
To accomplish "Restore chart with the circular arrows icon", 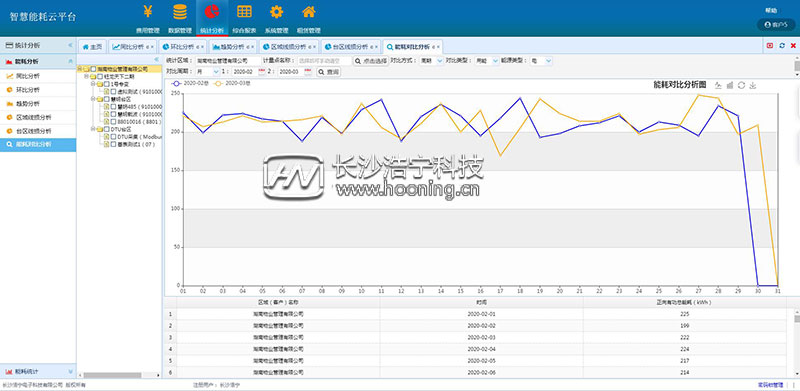I will tap(741, 85).
